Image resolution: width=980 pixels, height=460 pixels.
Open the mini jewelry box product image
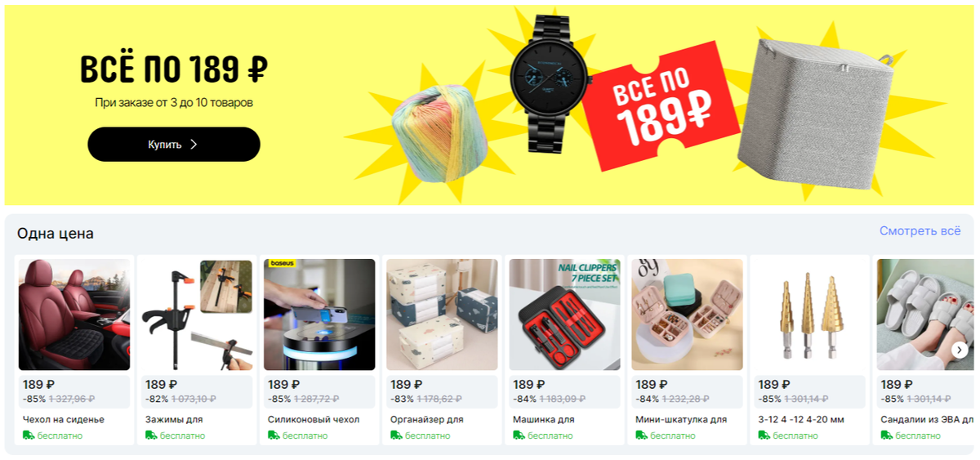pyautogui.click(x=687, y=315)
